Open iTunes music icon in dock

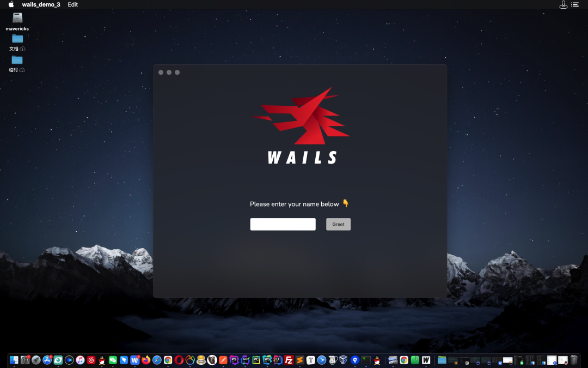point(80,360)
